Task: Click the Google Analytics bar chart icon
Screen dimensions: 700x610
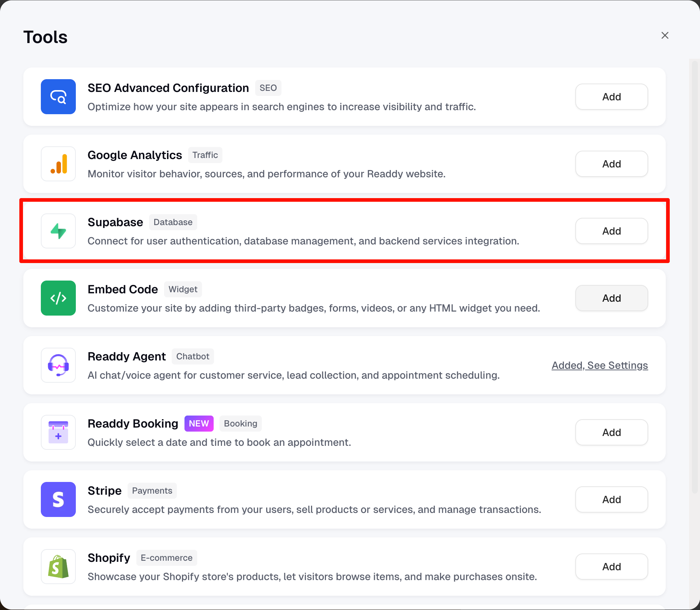Action: (58, 164)
